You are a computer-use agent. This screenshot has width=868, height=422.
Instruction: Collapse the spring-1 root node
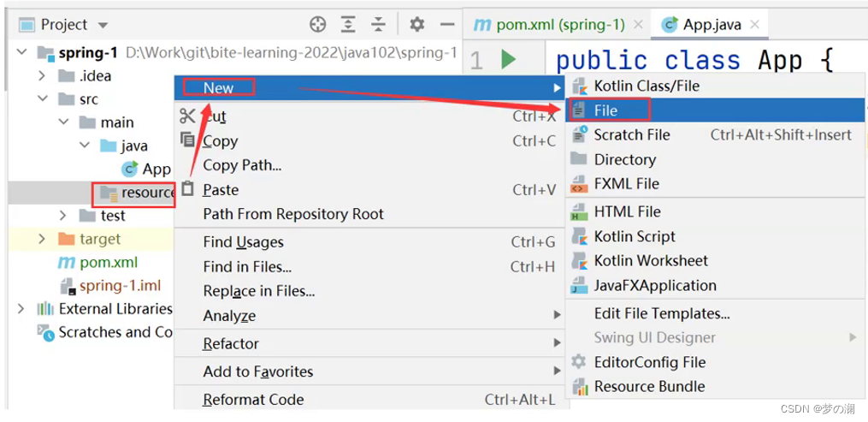(21, 52)
